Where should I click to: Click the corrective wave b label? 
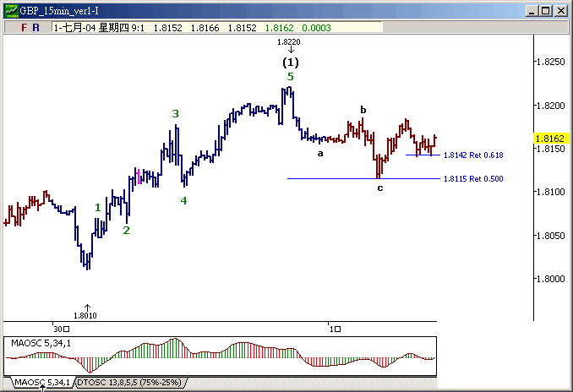click(x=363, y=110)
